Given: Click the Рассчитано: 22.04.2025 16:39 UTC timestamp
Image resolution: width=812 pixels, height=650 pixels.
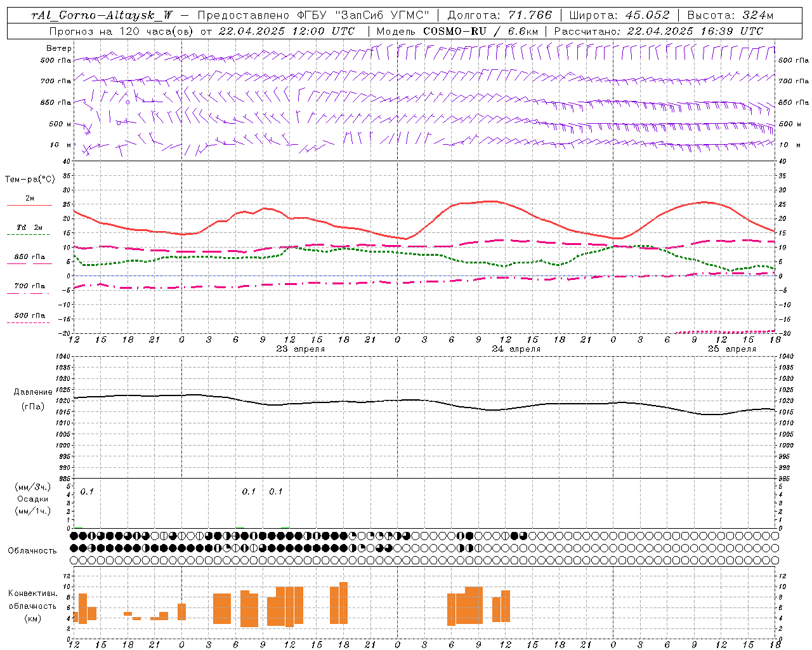Looking at the screenshot, I should (658, 31).
